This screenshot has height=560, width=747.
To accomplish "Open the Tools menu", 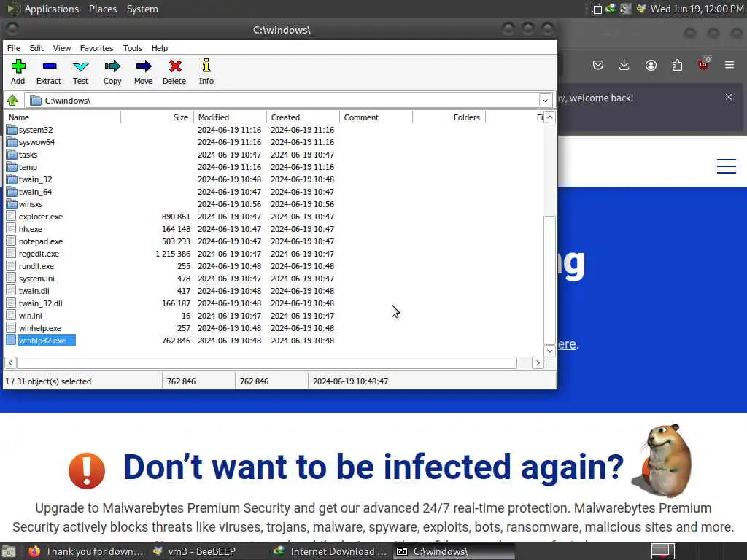I will pyautogui.click(x=133, y=48).
